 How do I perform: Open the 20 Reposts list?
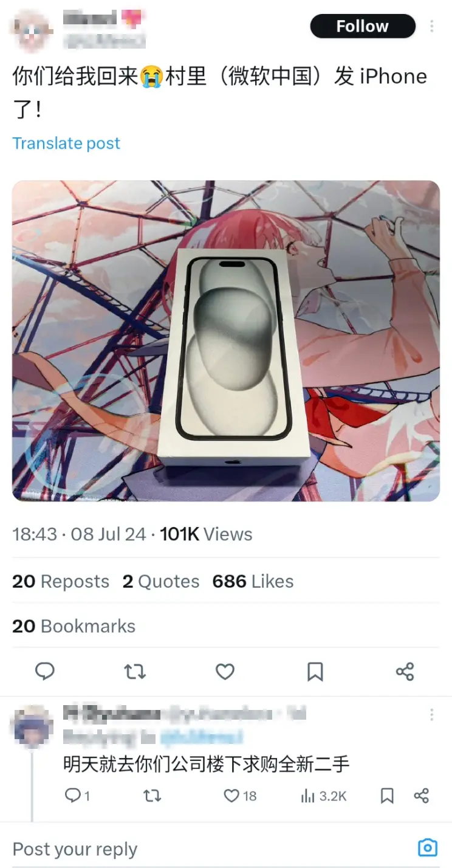pyautogui.click(x=61, y=582)
